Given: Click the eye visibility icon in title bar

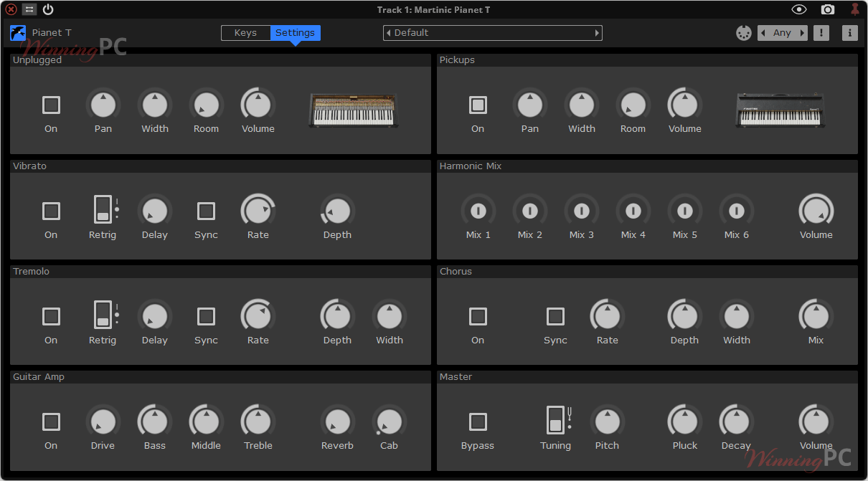Looking at the screenshot, I should (799, 9).
